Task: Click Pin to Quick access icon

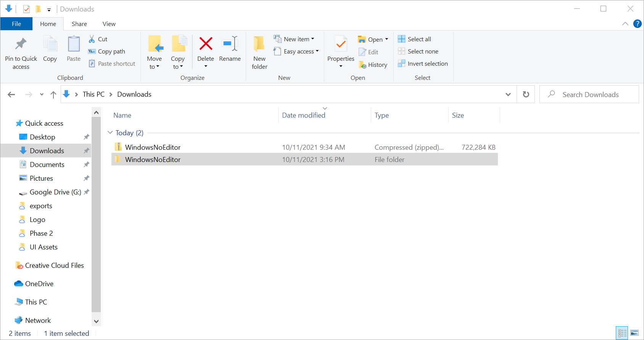Action: (x=21, y=44)
